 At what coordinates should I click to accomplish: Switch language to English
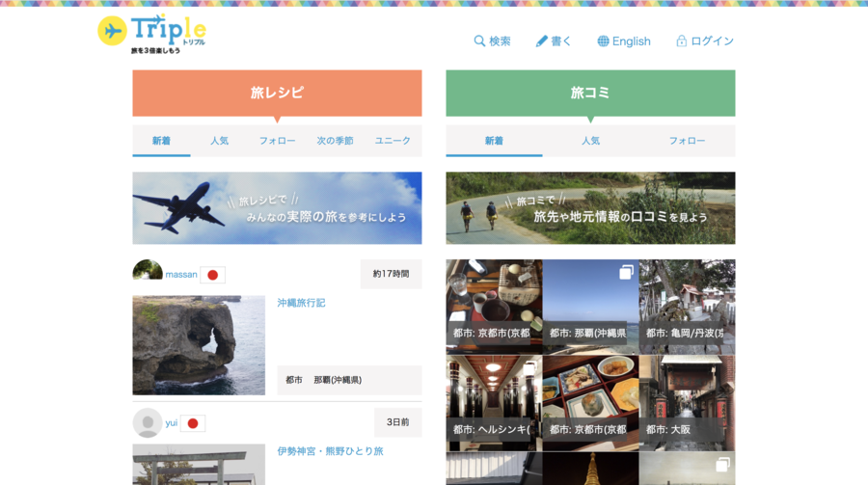pos(624,40)
